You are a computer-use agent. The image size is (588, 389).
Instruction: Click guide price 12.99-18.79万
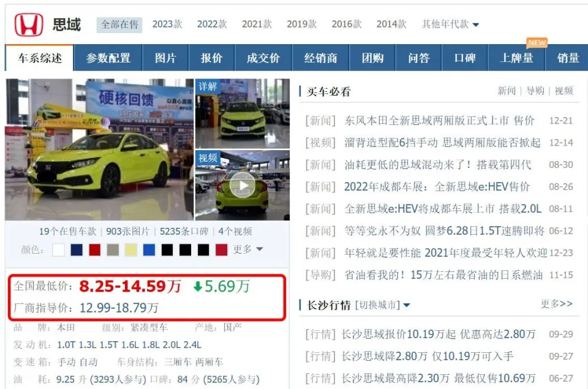click(119, 308)
